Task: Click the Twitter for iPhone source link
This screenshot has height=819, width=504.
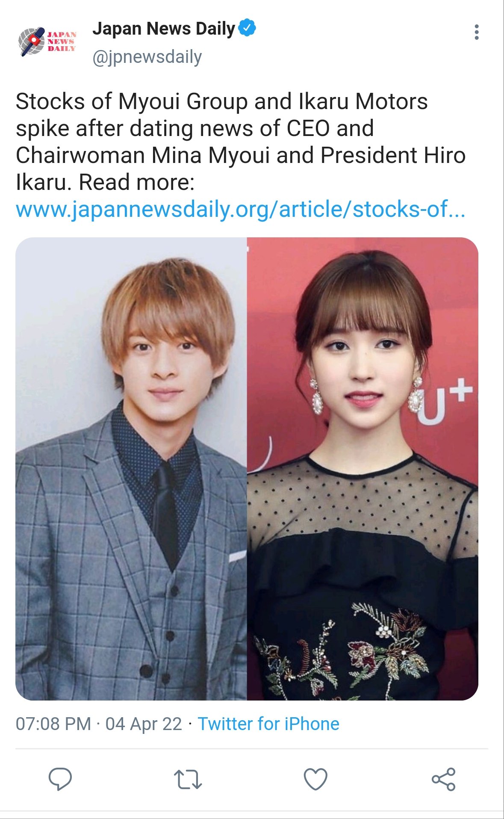Action: tap(268, 724)
